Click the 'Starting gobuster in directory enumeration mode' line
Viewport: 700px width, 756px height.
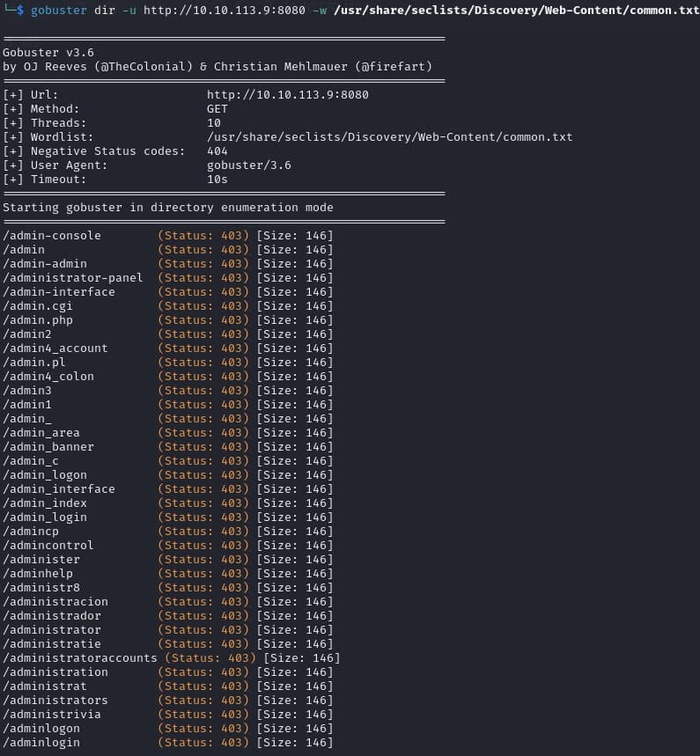pos(168,208)
